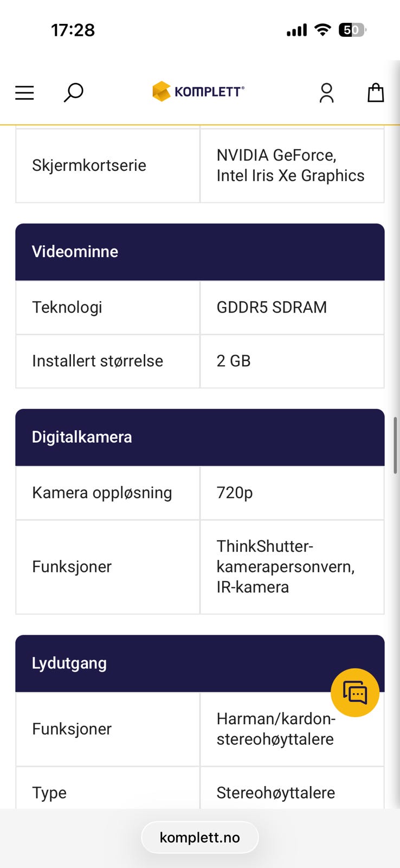Open the yellow live chat bubble

[x=355, y=693]
